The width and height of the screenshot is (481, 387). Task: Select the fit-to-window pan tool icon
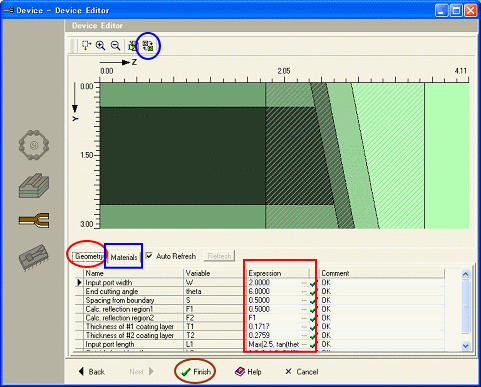[86, 45]
